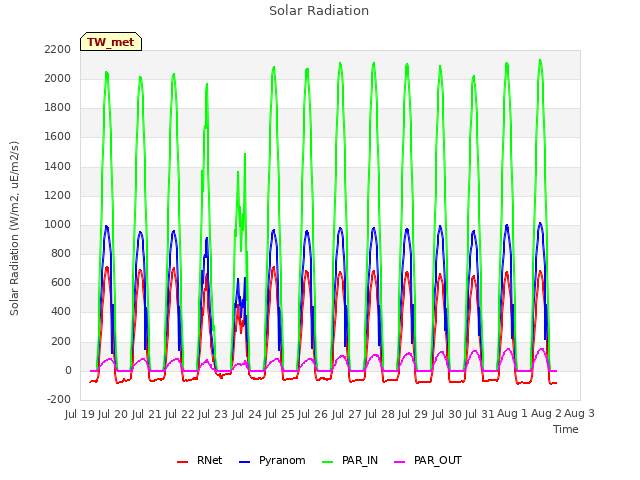This screenshot has width=640, height=480.
Task: Click the 2200 y-axis tick label
Action: [x=58, y=49]
